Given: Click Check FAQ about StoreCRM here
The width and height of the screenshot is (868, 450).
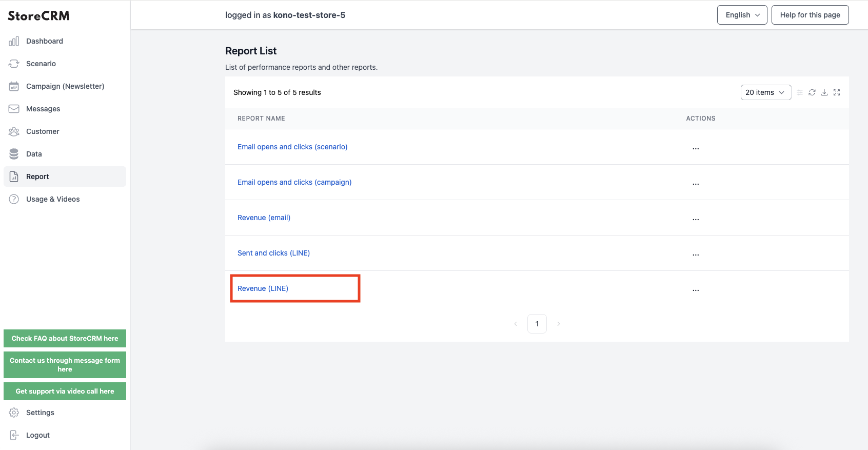Looking at the screenshot, I should pyautogui.click(x=65, y=339).
